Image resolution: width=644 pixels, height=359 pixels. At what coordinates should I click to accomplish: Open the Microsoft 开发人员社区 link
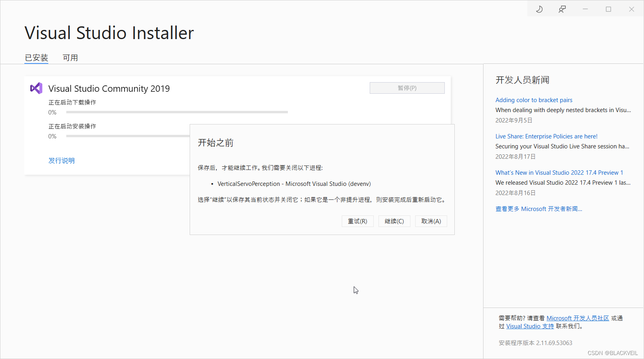click(x=577, y=318)
